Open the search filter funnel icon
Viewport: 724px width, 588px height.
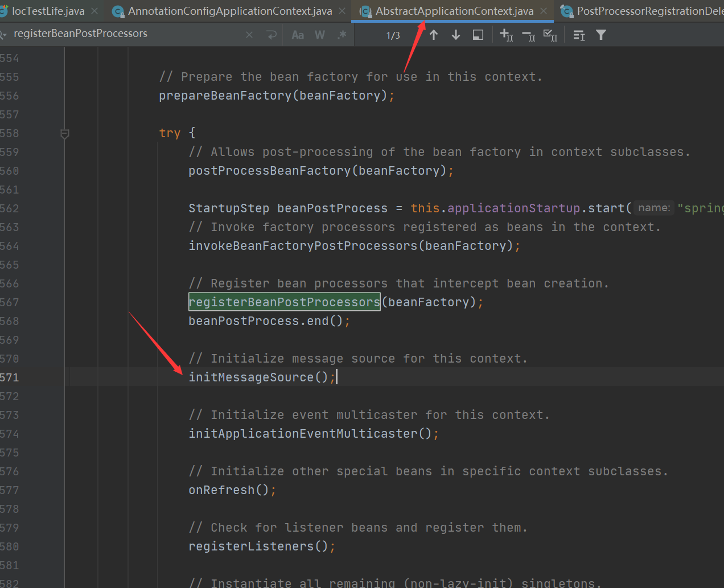coord(600,35)
